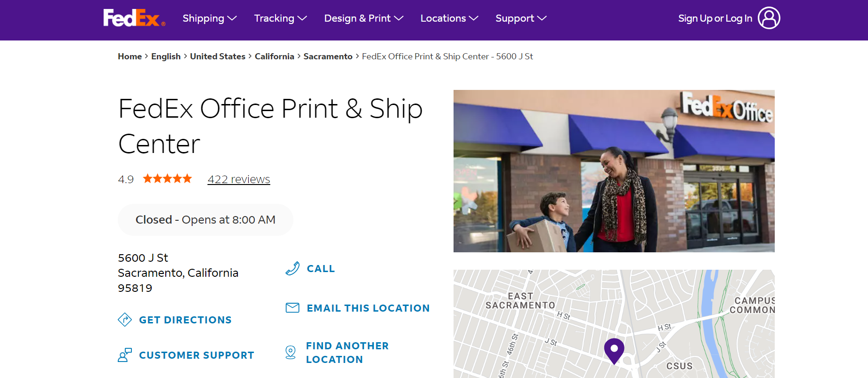Go to English breadcrumb
Screen dimensions: 868x378
tap(166, 56)
